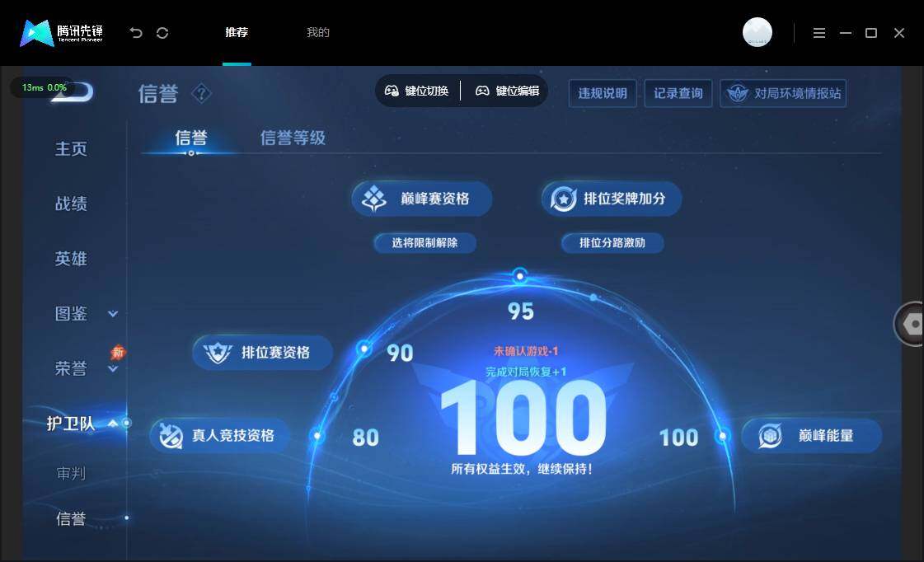Open 违规说明

tap(603, 93)
